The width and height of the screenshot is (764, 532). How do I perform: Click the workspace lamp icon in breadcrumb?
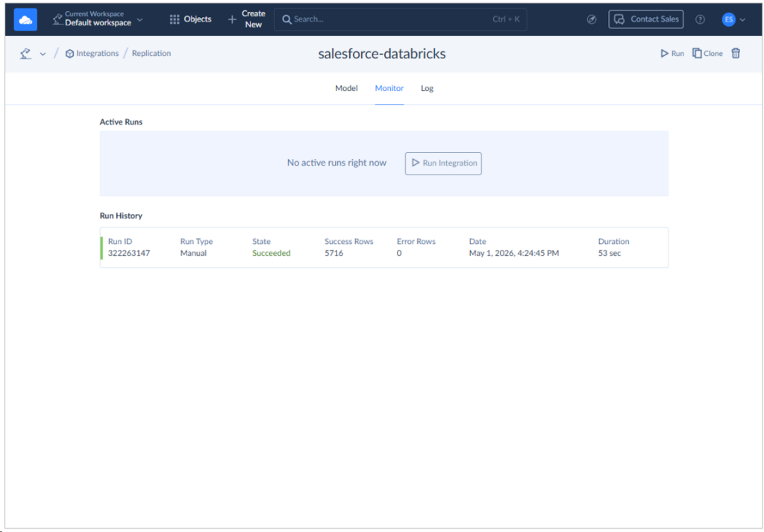(25, 54)
